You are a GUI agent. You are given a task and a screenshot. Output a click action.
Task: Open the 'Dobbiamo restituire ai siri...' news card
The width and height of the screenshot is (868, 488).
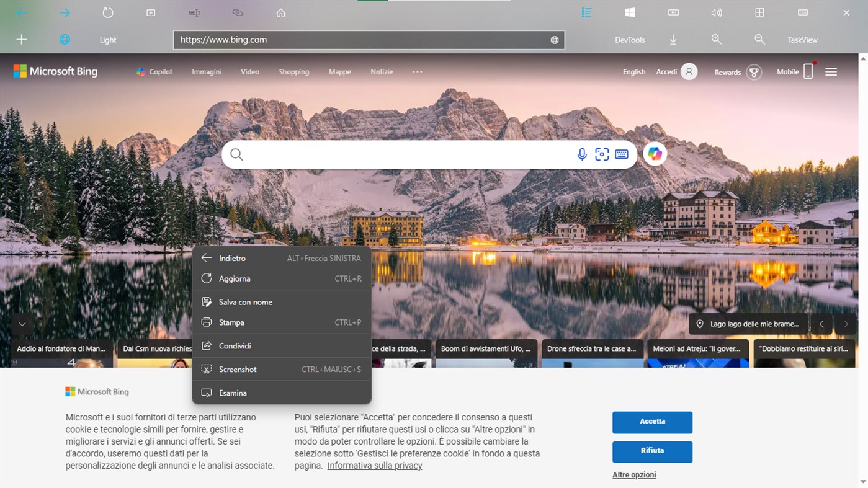[804, 353]
